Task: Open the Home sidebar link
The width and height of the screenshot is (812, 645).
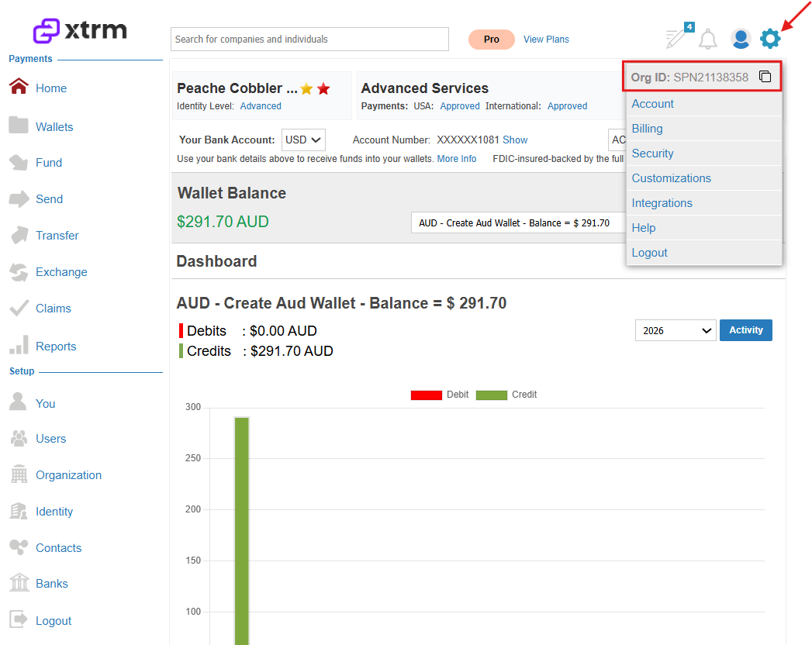Action: click(x=50, y=88)
